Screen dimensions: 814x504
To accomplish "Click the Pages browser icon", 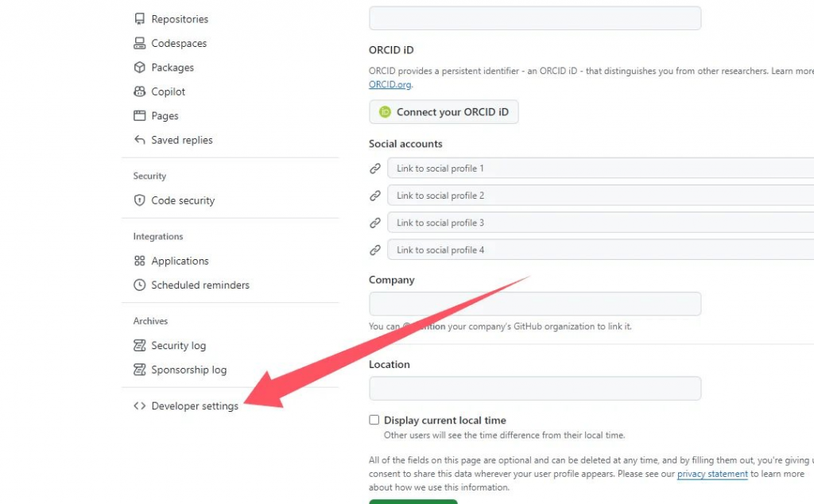I will click(140, 116).
